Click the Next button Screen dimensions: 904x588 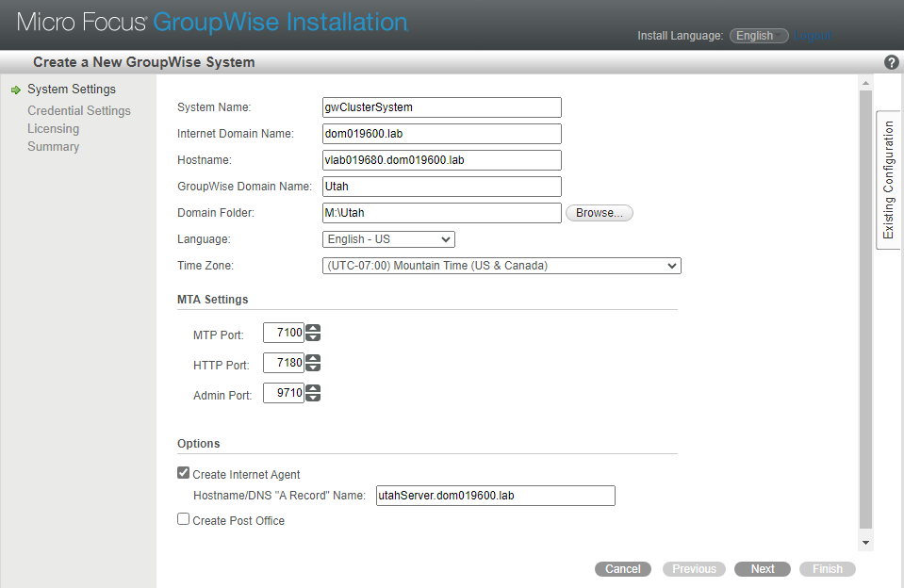[x=763, y=569]
